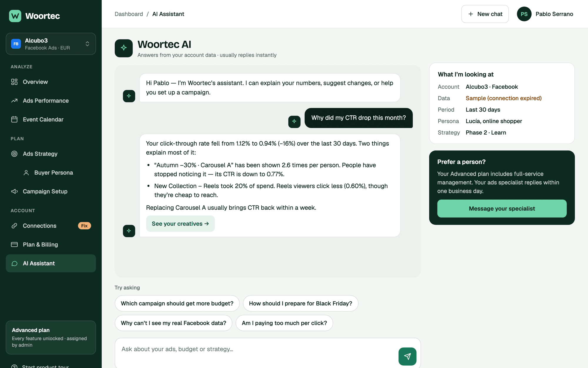This screenshot has height=368, width=588.
Task: Click the Phase 2 · Learn strategy value
Action: pos(486,133)
